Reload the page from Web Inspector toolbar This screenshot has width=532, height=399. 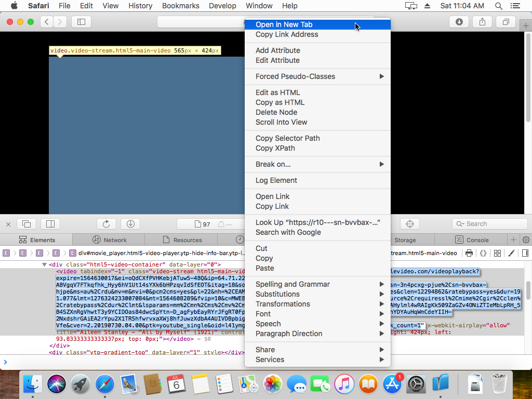coord(106,224)
